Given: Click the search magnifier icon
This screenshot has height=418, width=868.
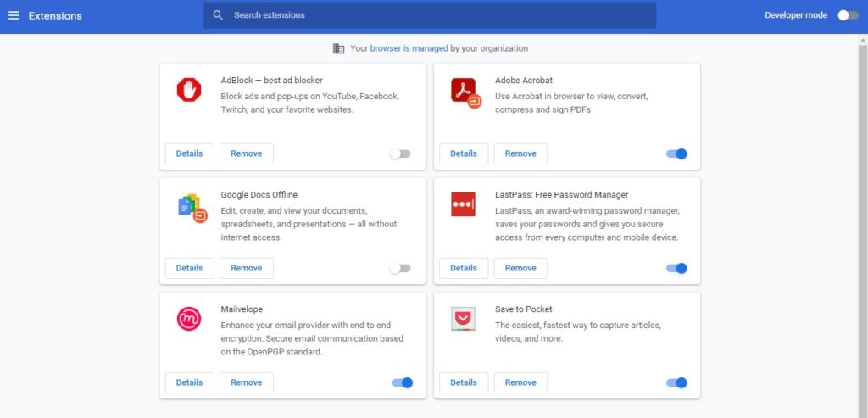Looking at the screenshot, I should point(218,15).
